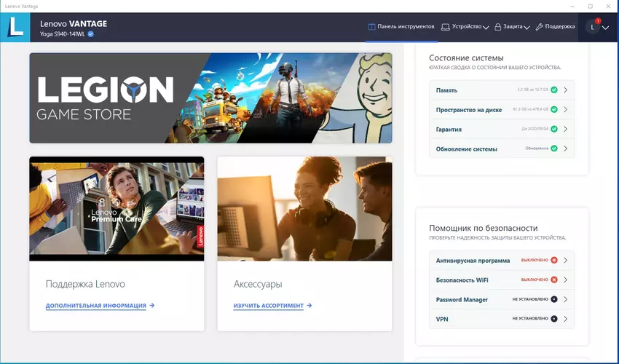
Task: Open the Legion Game Store banner
Action: (210, 98)
